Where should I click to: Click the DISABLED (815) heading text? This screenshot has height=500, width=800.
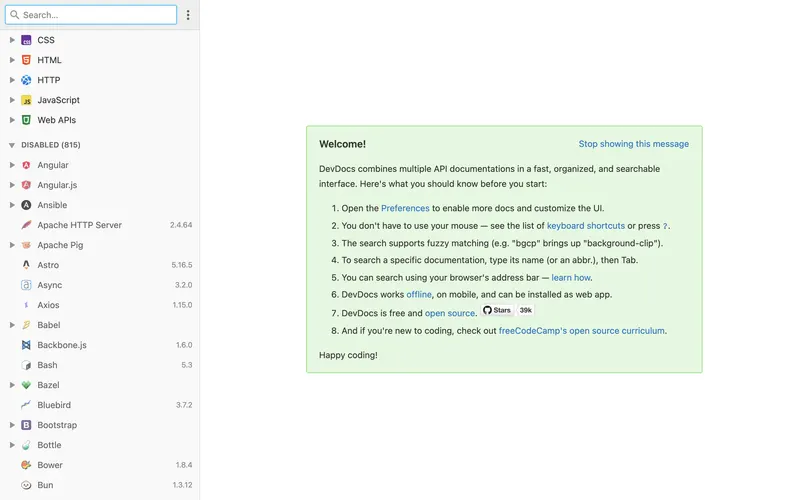51,145
